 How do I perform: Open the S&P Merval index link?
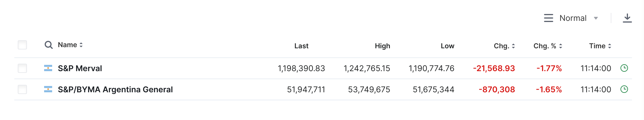click(80, 68)
